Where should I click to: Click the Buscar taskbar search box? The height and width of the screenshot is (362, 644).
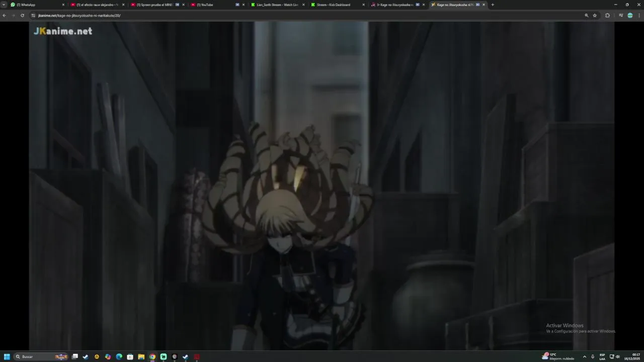(41, 356)
